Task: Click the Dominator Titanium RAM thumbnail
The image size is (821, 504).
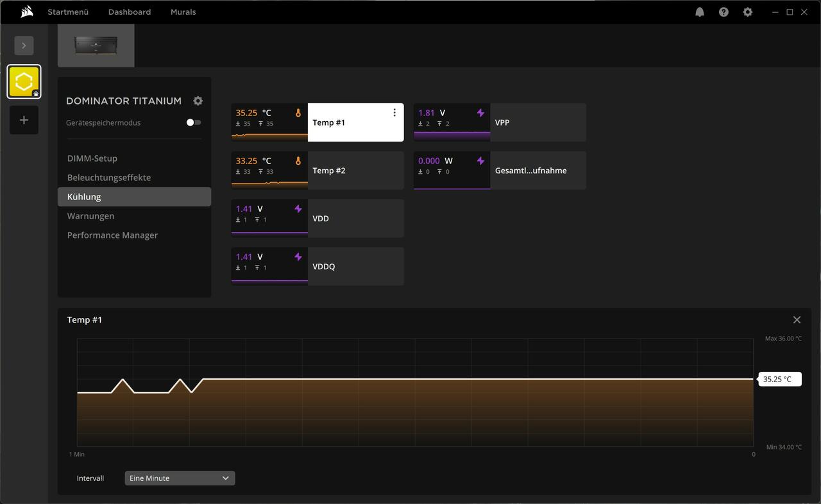Action: [96, 46]
